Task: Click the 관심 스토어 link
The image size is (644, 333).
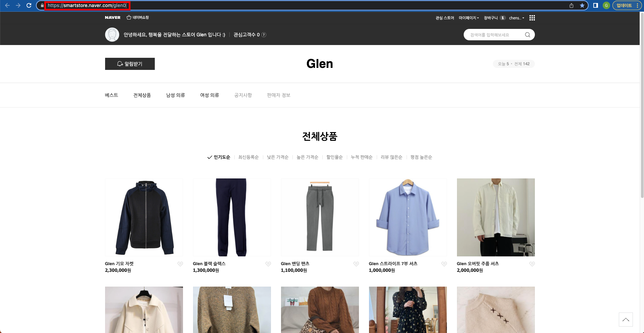Action: 444,18
